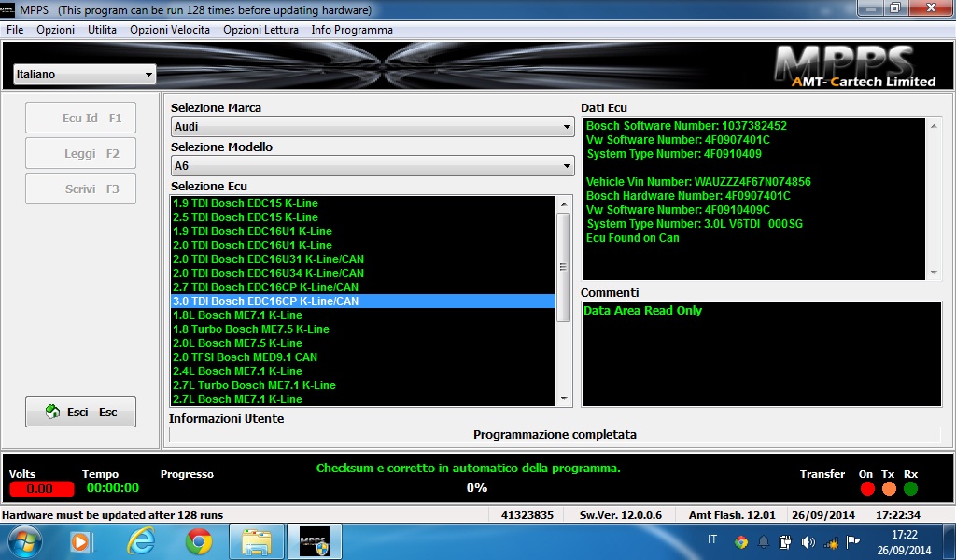Click the Bosch Software Number line
The height and width of the screenshot is (560, 956).
point(686,126)
